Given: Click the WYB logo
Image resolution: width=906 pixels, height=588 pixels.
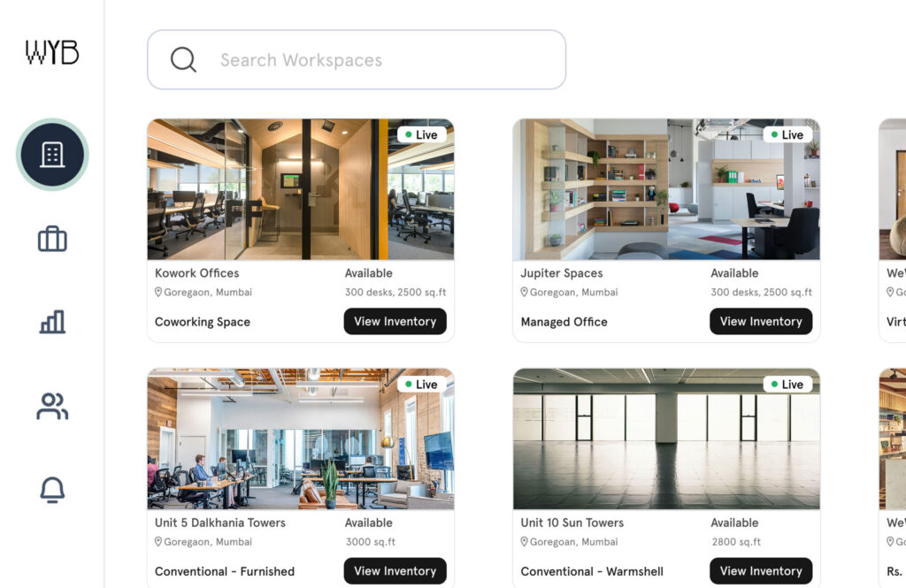Looking at the screenshot, I should [52, 52].
